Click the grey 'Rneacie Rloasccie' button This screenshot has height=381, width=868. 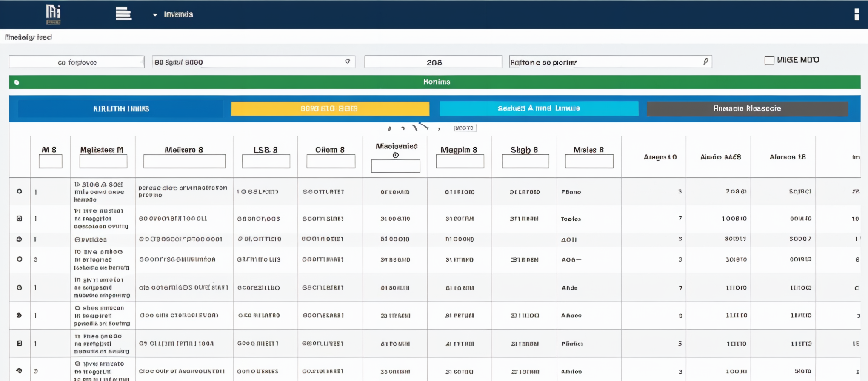pyautogui.click(x=747, y=108)
